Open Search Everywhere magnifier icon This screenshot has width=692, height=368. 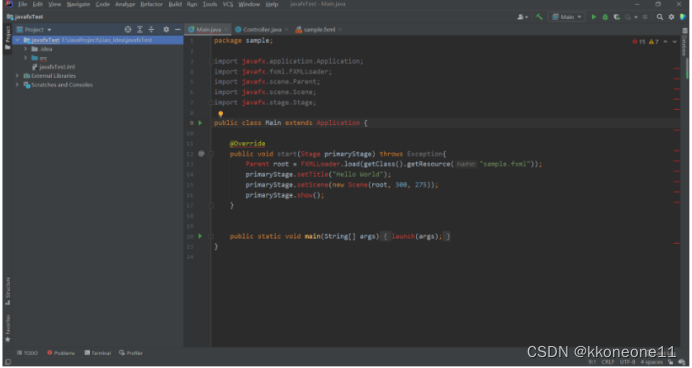click(x=660, y=17)
